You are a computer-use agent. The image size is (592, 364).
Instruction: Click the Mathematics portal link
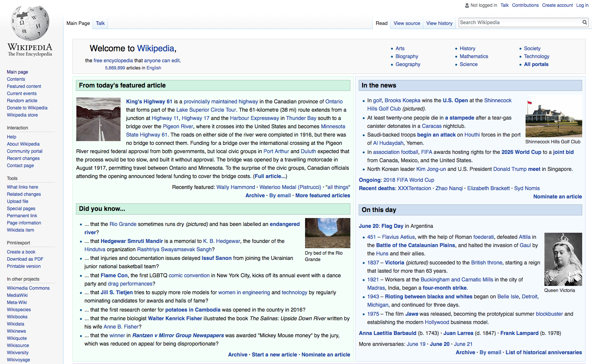pyautogui.click(x=474, y=56)
